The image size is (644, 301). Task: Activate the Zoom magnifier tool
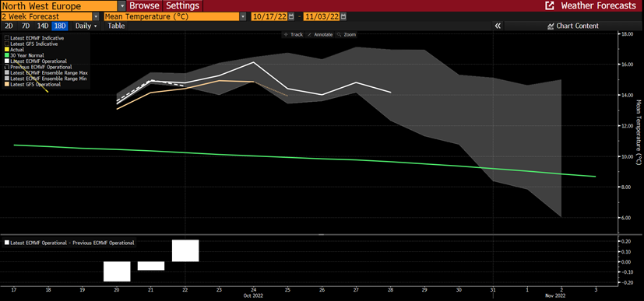pyautogui.click(x=346, y=35)
